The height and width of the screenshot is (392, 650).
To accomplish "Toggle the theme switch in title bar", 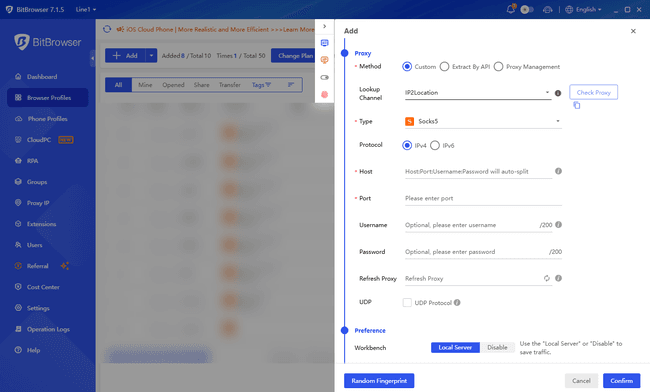I will (x=527, y=9).
